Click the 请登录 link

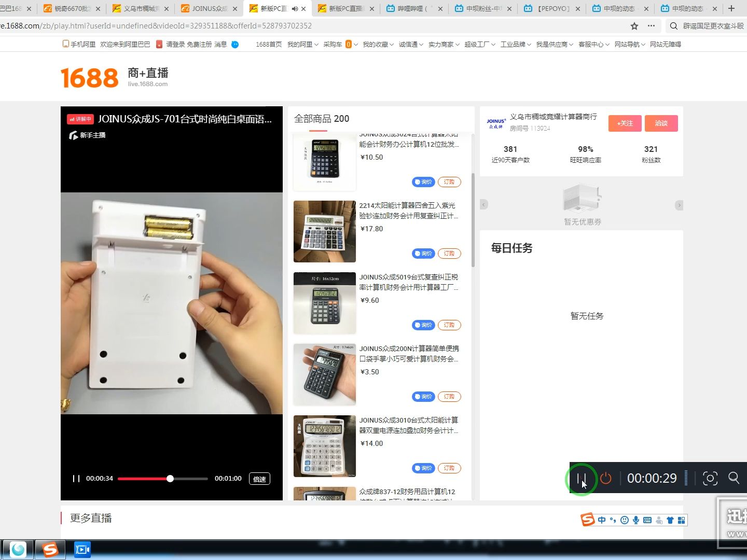tap(175, 45)
